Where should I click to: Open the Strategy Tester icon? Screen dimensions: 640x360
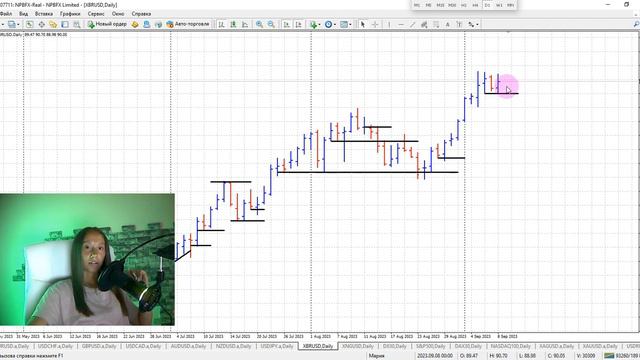[76, 24]
